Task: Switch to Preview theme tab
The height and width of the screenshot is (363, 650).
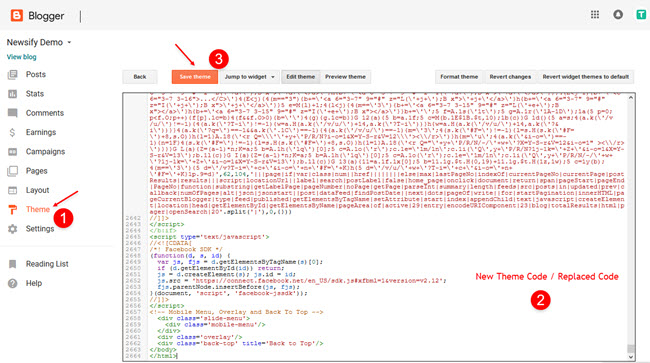Action: pos(345,77)
